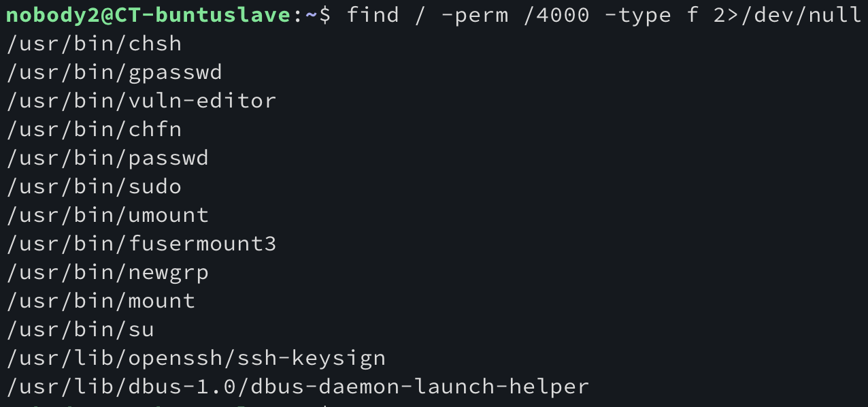Click the /usr/bin/gpasswd path
This screenshot has width=868, height=407.
(114, 72)
